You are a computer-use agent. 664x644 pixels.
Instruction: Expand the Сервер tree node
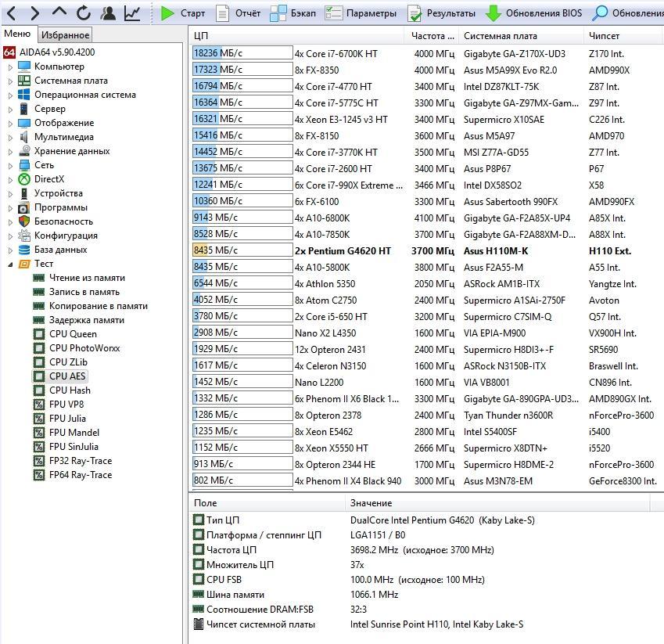tap(11, 110)
